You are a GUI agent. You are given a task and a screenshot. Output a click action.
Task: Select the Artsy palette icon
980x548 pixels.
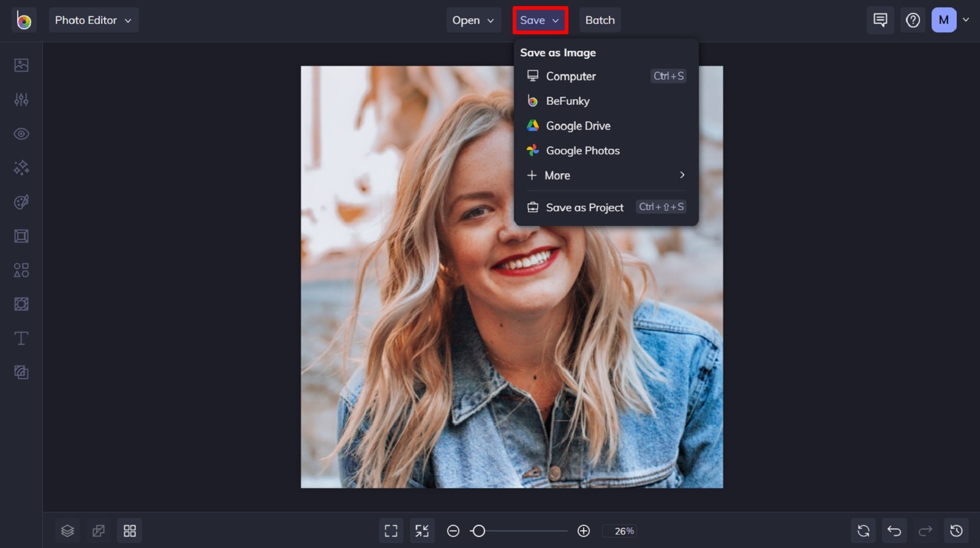[21, 202]
